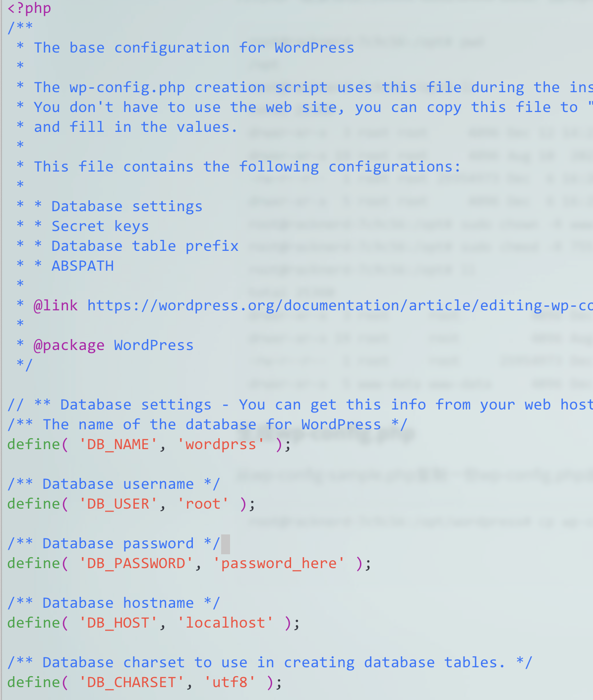Click the '@package' tag

(x=69, y=346)
